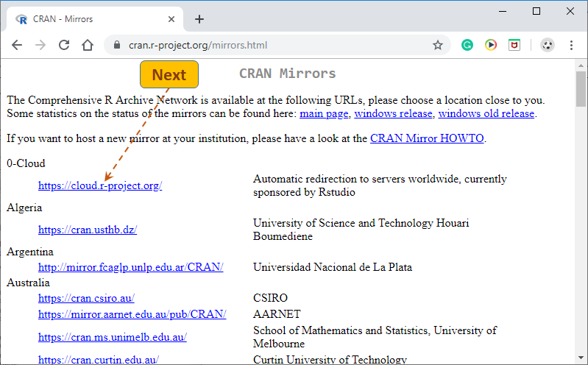Click the scrollbar up arrow
This screenshot has width=588, height=365.
click(x=581, y=65)
